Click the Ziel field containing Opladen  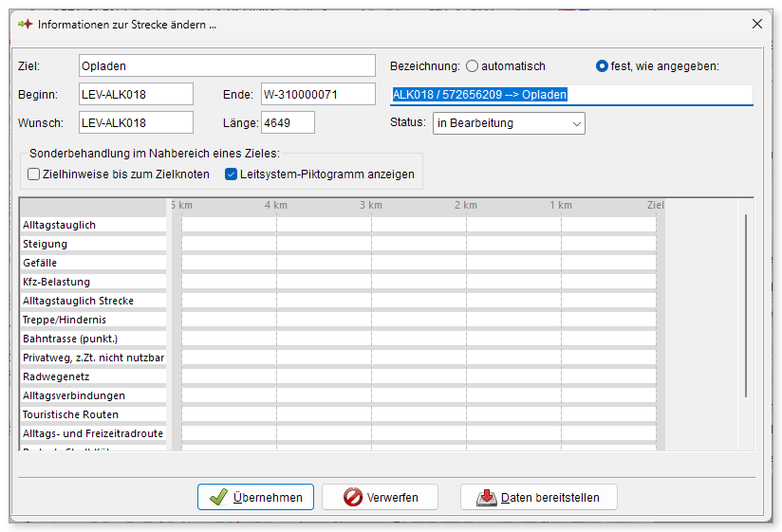coord(227,65)
